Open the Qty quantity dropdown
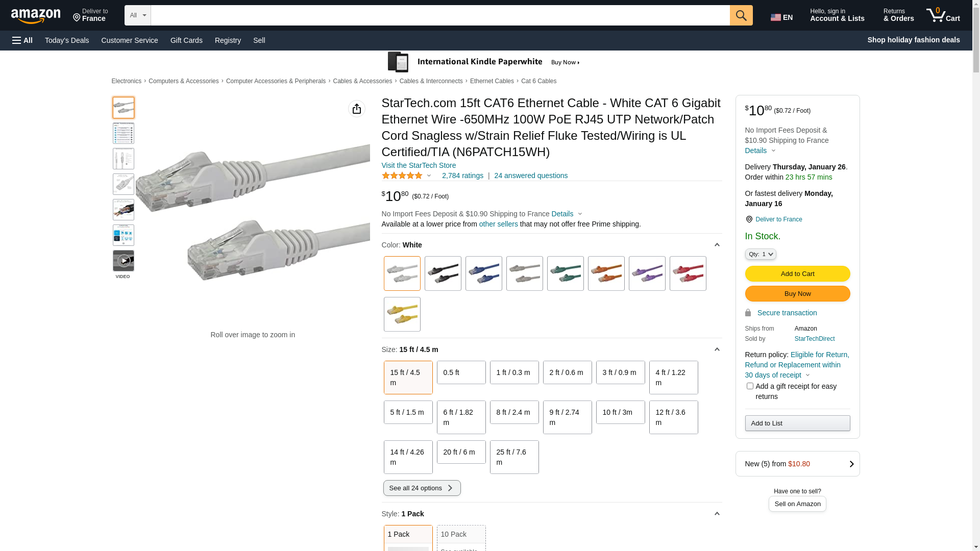This screenshot has width=980, height=551. (x=761, y=254)
